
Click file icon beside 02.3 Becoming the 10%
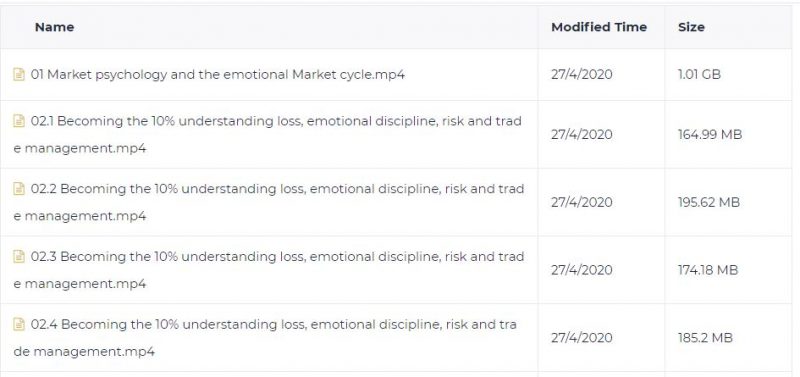pyautogui.click(x=19, y=257)
